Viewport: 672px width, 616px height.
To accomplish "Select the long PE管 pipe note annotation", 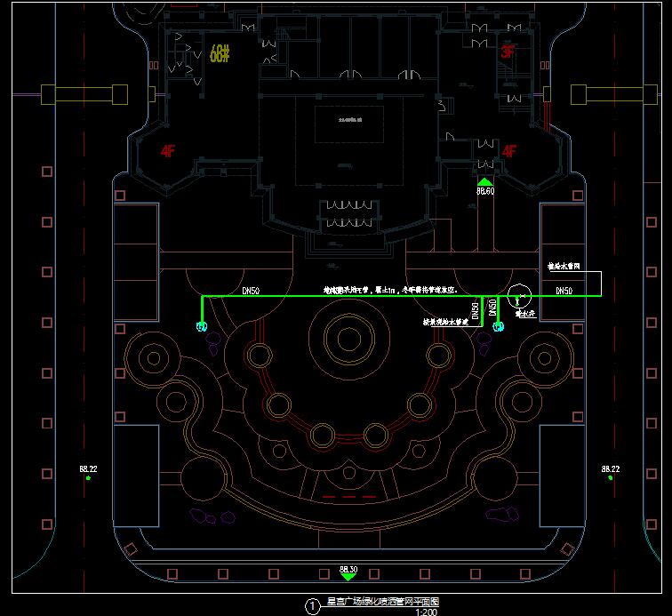I will pyautogui.click(x=390, y=290).
